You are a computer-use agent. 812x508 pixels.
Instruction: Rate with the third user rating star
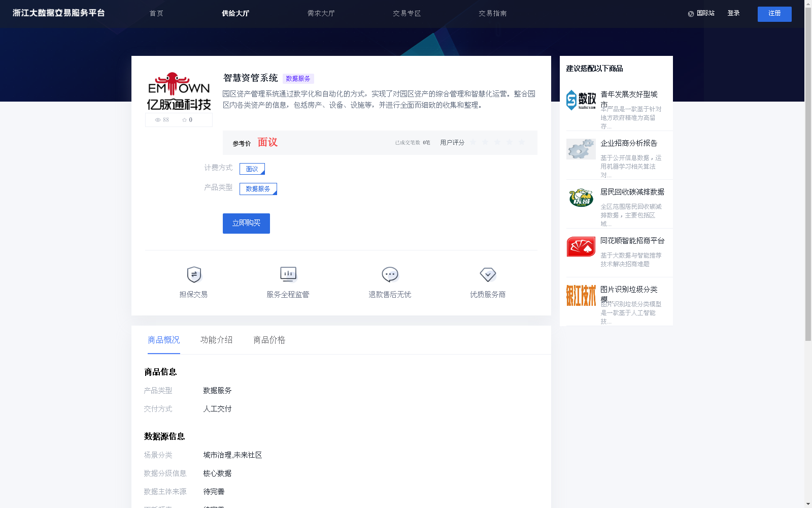point(497,142)
